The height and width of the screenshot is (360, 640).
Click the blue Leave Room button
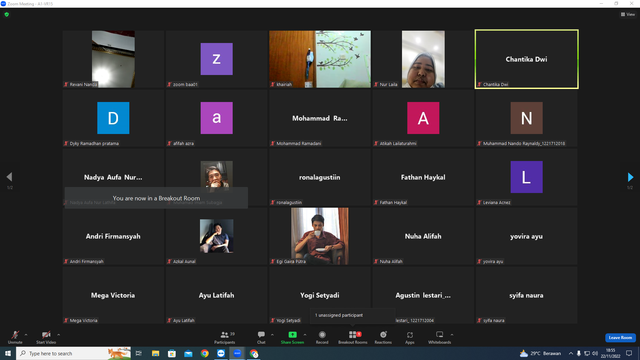click(x=620, y=338)
